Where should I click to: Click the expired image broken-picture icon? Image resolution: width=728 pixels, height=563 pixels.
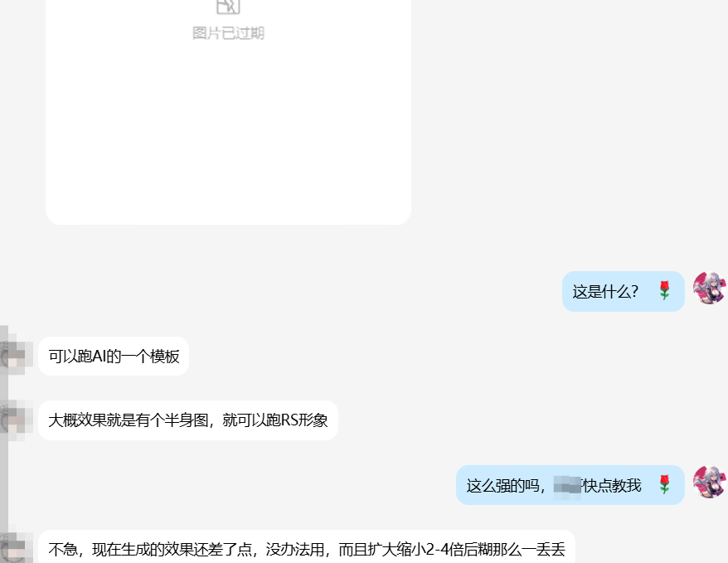click(228, 6)
